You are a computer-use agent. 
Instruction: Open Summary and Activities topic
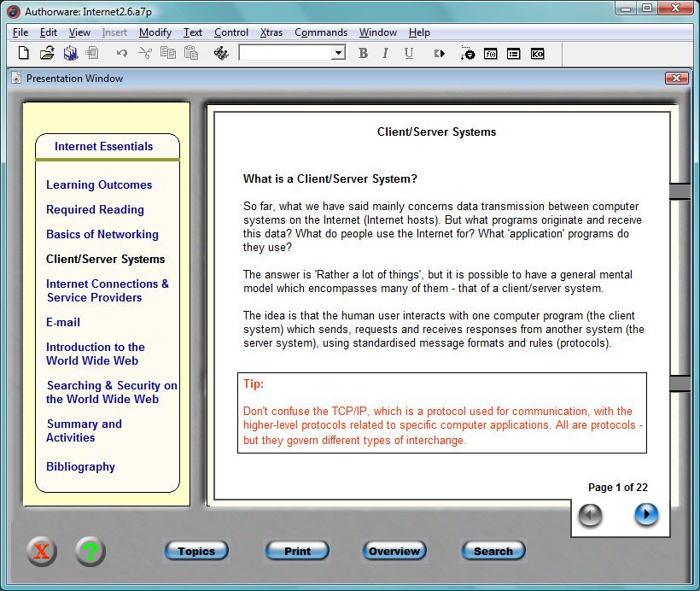click(84, 430)
